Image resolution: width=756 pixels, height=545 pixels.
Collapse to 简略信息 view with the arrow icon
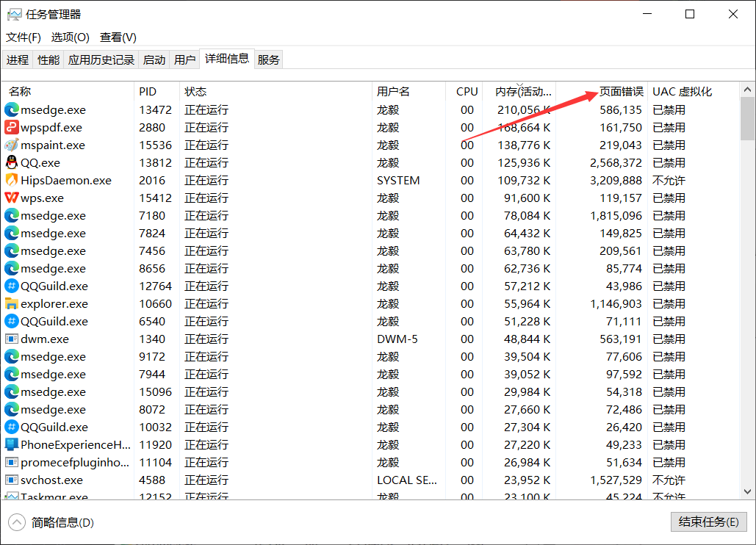pyautogui.click(x=17, y=522)
